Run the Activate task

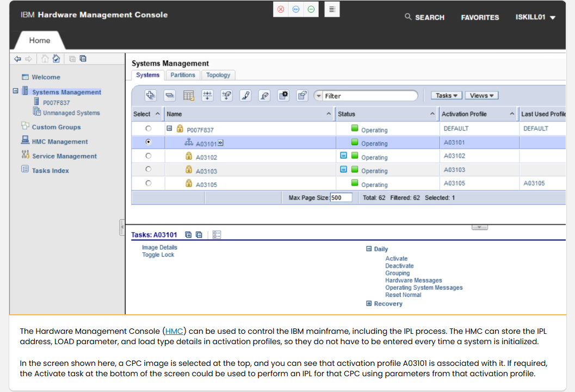[396, 259]
